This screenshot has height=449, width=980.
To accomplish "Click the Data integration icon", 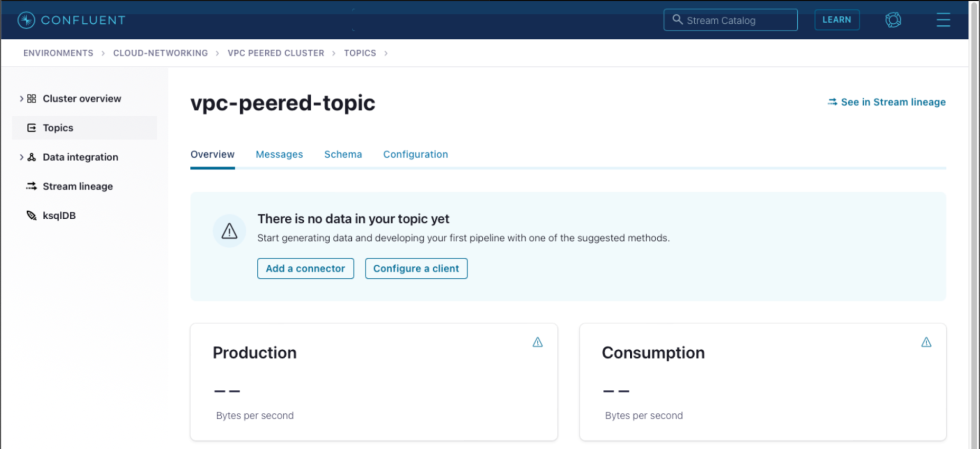I will pos(32,157).
